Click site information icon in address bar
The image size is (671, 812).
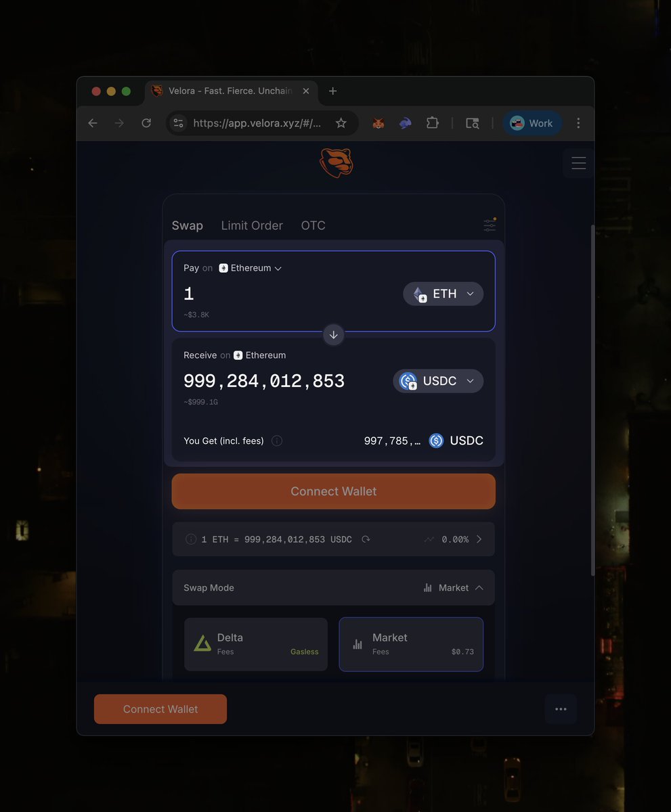click(178, 123)
